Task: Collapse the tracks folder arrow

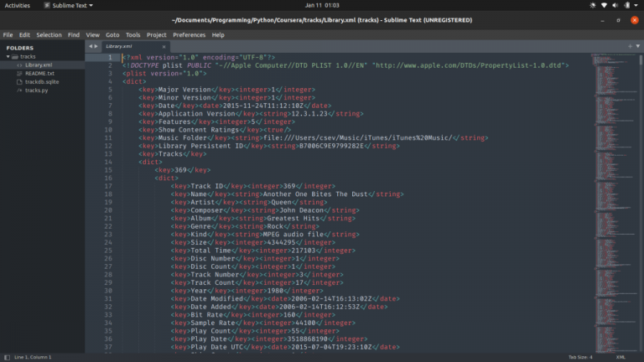Action: click(x=8, y=57)
